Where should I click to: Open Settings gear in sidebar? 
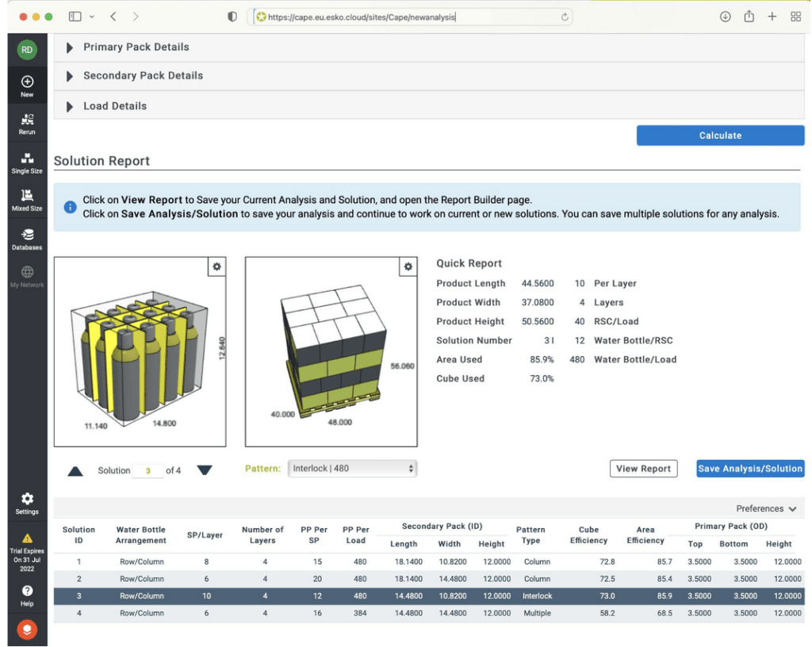pos(27,503)
